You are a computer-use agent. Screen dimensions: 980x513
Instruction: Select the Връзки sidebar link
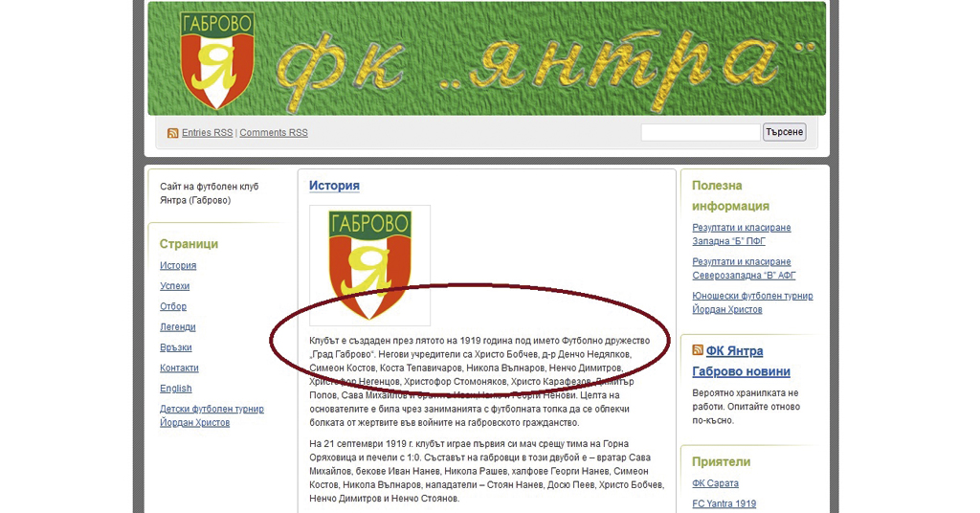click(176, 348)
